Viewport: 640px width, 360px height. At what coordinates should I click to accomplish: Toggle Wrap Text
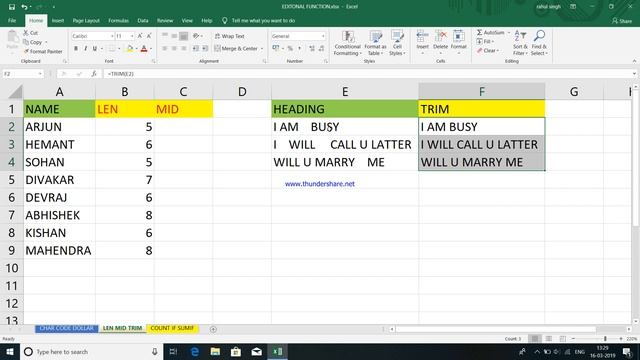229,36
